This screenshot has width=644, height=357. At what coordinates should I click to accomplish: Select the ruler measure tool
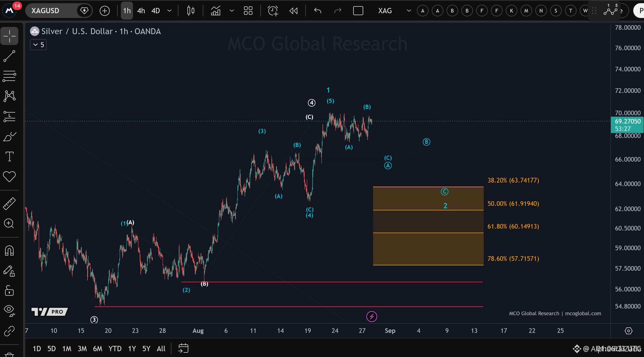pyautogui.click(x=9, y=204)
